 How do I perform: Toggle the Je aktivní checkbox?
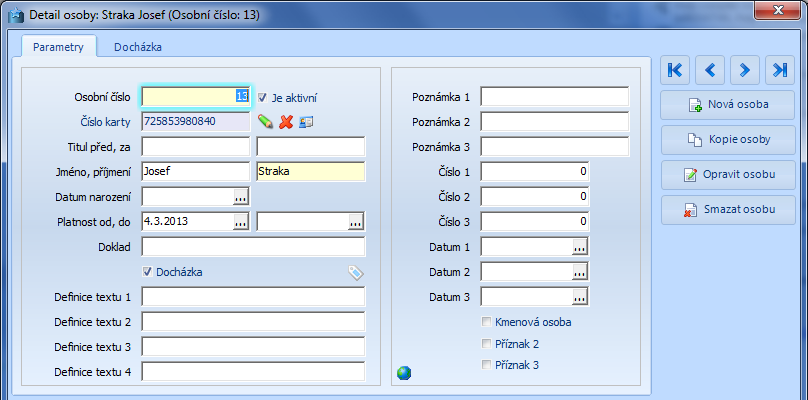click(262, 97)
